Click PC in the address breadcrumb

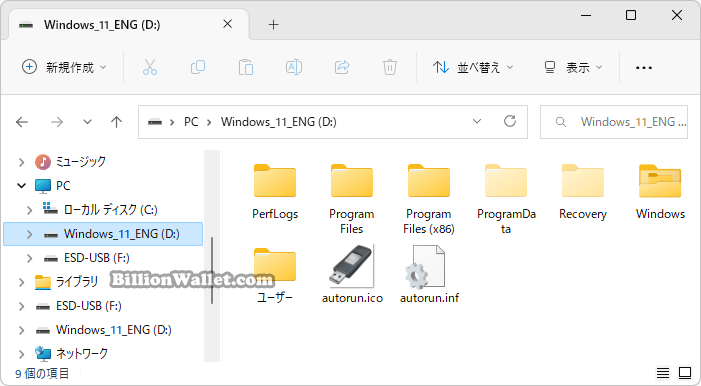[191, 122]
